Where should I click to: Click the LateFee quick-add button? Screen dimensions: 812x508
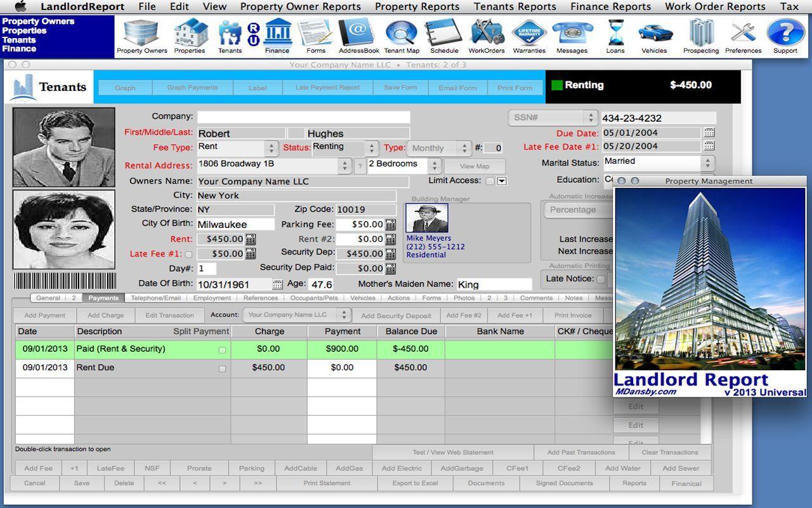[x=110, y=468]
